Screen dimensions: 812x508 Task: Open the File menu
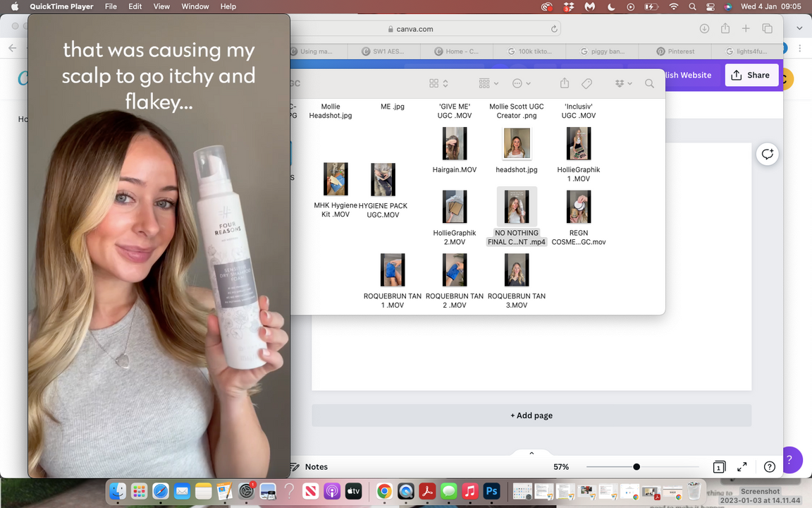111,7
